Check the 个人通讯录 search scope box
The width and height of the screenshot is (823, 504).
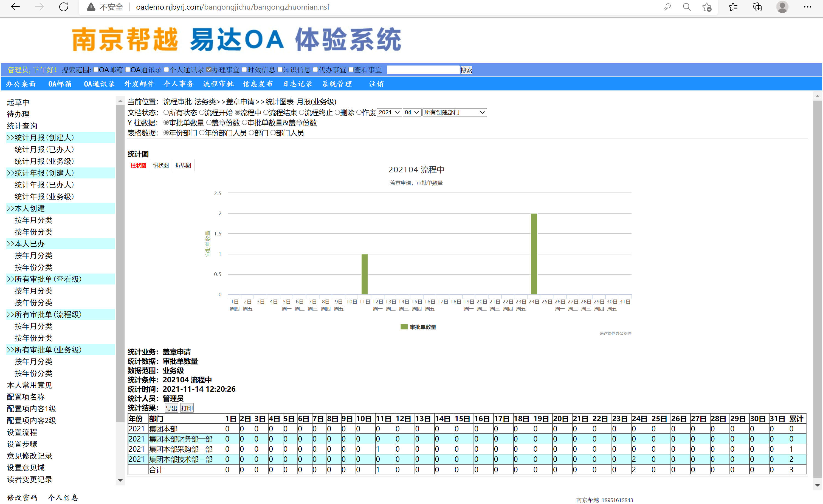[167, 69]
